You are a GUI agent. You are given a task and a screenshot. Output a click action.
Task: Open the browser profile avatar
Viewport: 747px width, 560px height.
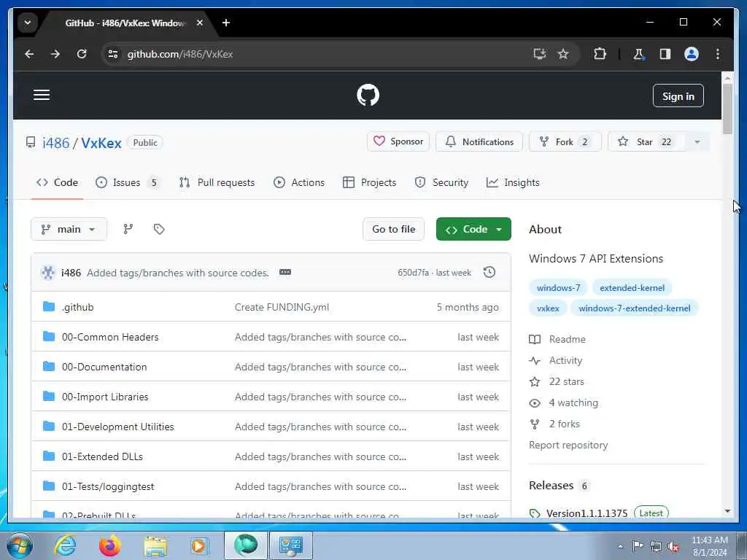point(692,54)
